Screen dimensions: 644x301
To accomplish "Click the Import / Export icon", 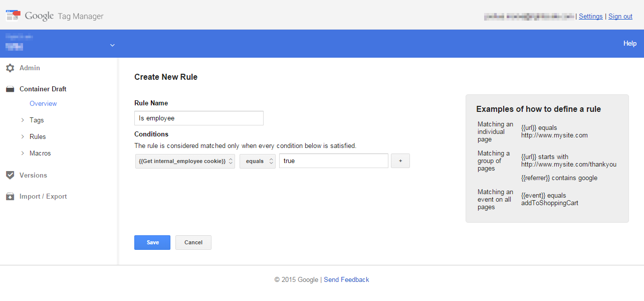I will pos(10,196).
